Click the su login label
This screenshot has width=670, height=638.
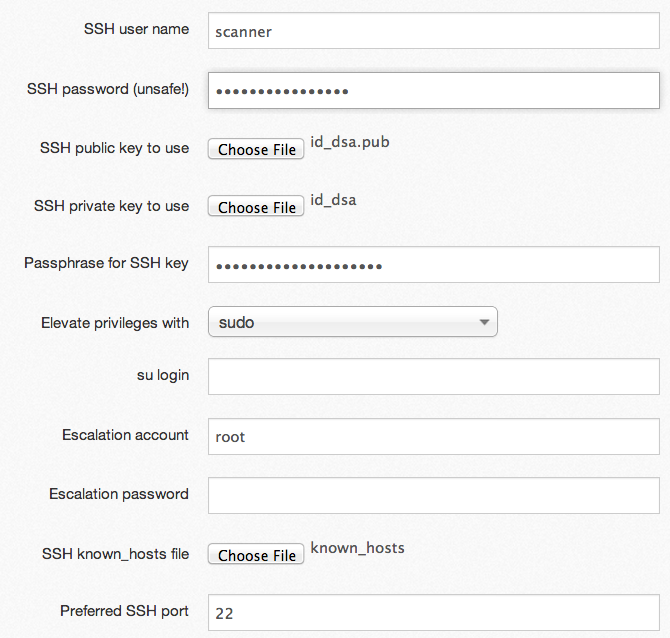(163, 375)
